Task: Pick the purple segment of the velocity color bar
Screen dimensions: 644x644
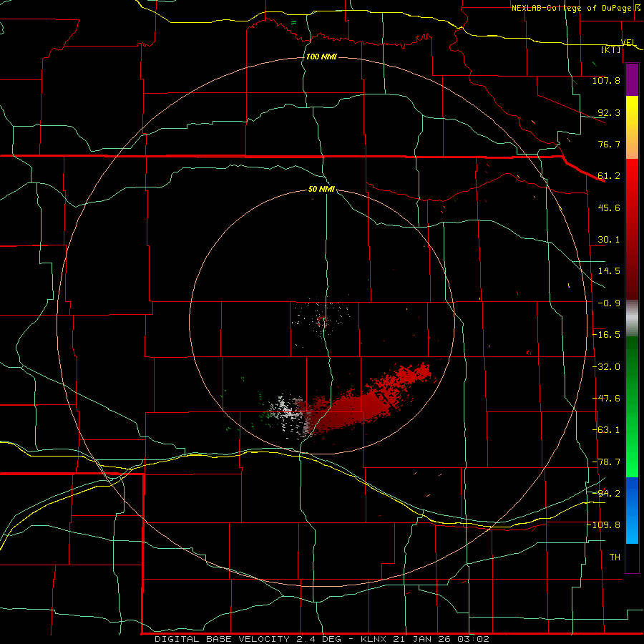Action: tap(632, 79)
